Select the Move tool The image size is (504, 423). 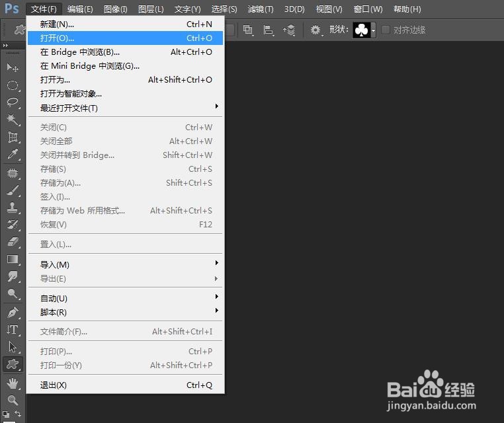[x=13, y=67]
